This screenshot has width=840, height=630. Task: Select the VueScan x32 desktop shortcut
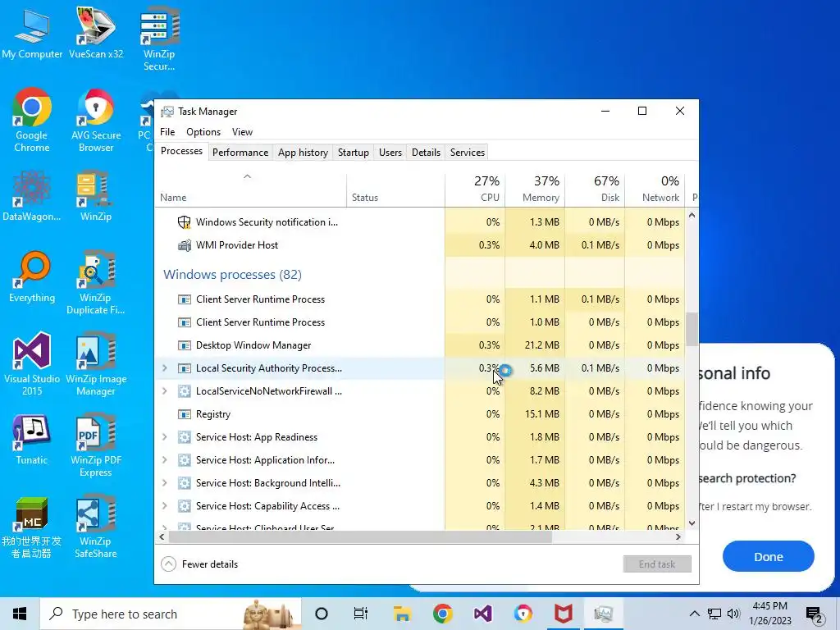pos(96,34)
